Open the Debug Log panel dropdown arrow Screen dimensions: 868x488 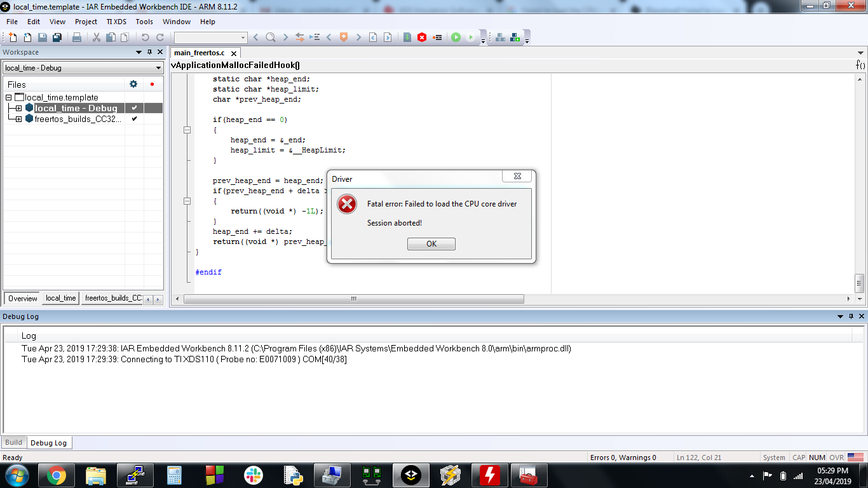841,316
